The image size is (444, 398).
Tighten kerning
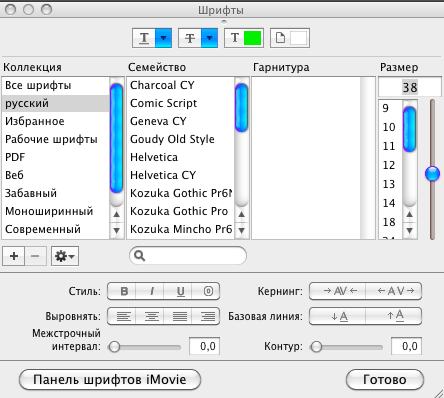click(338, 291)
